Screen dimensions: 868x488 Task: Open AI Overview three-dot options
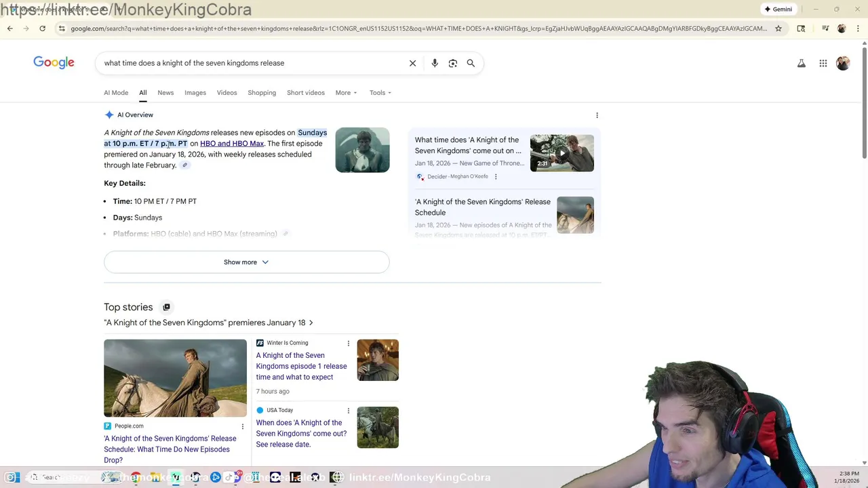coord(597,115)
